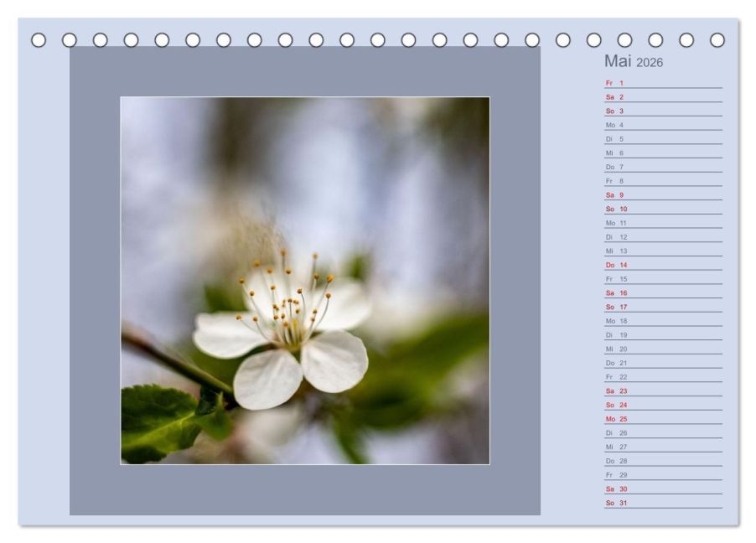Select the Fr 1 date row
756x543 pixels.
tap(662, 83)
